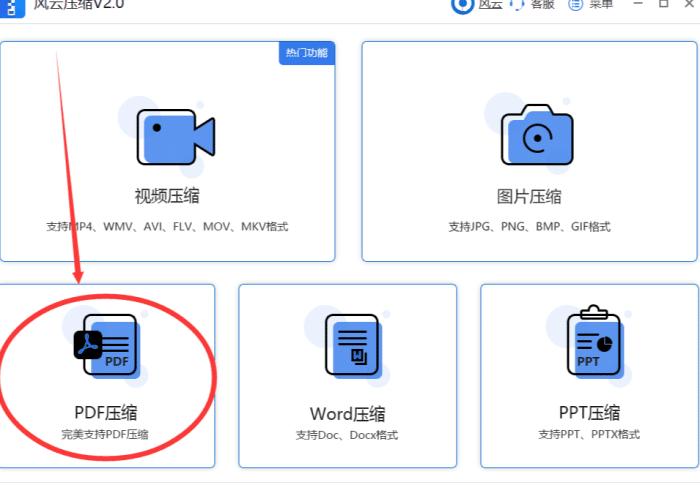
Task: Minimize the 风云压缩 window
Action: (638, 4)
